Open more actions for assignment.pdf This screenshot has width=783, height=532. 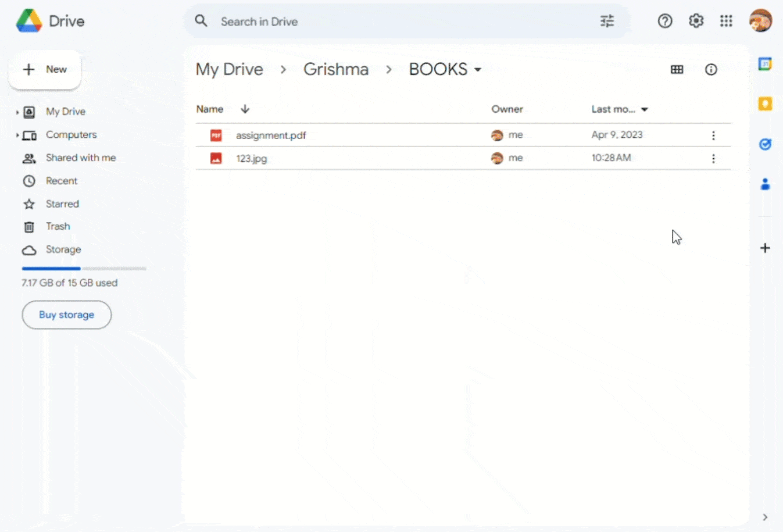713,135
